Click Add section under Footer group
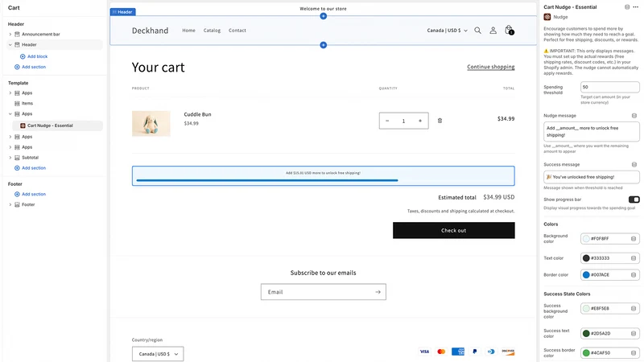This screenshot has height=362, width=644. click(x=30, y=194)
